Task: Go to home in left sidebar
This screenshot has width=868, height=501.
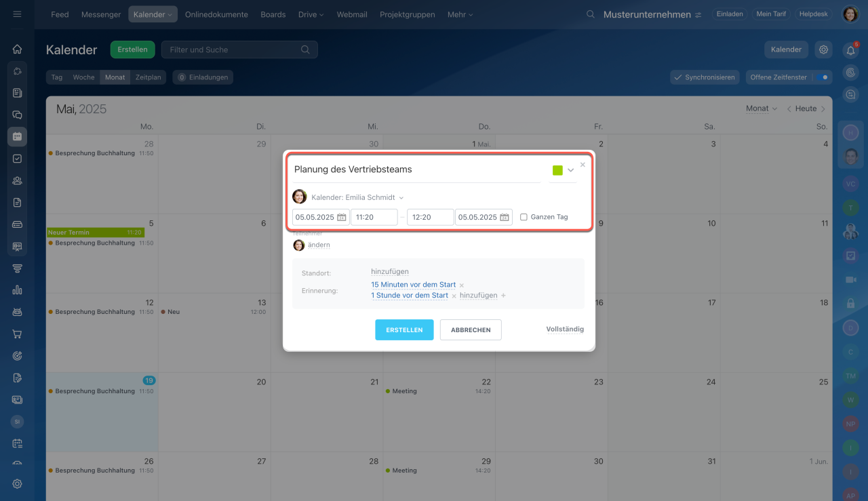Action: click(x=17, y=49)
